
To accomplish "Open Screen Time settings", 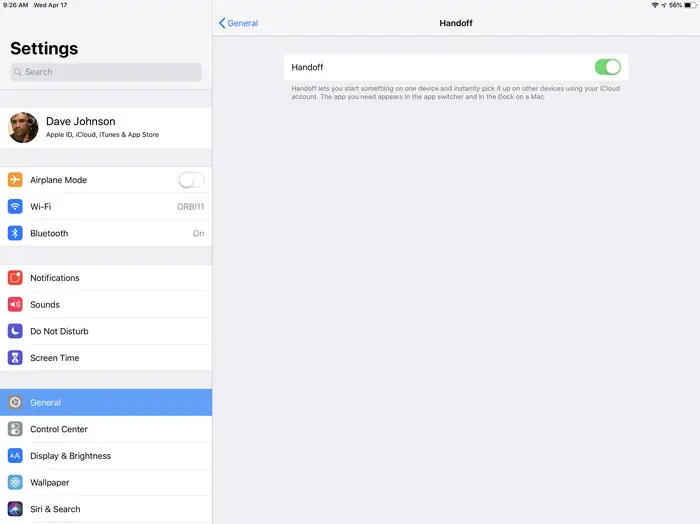I will pyautogui.click(x=106, y=358).
